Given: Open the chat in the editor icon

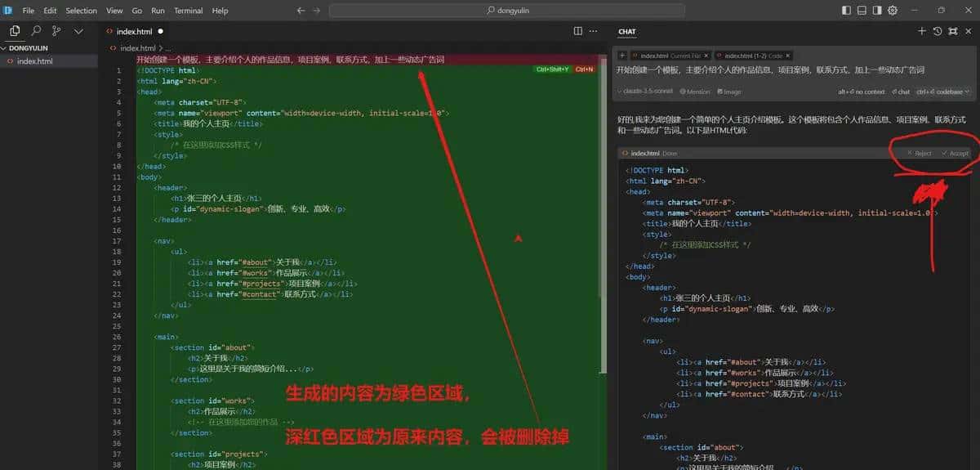Looking at the screenshot, I should pyautogui.click(x=952, y=31).
